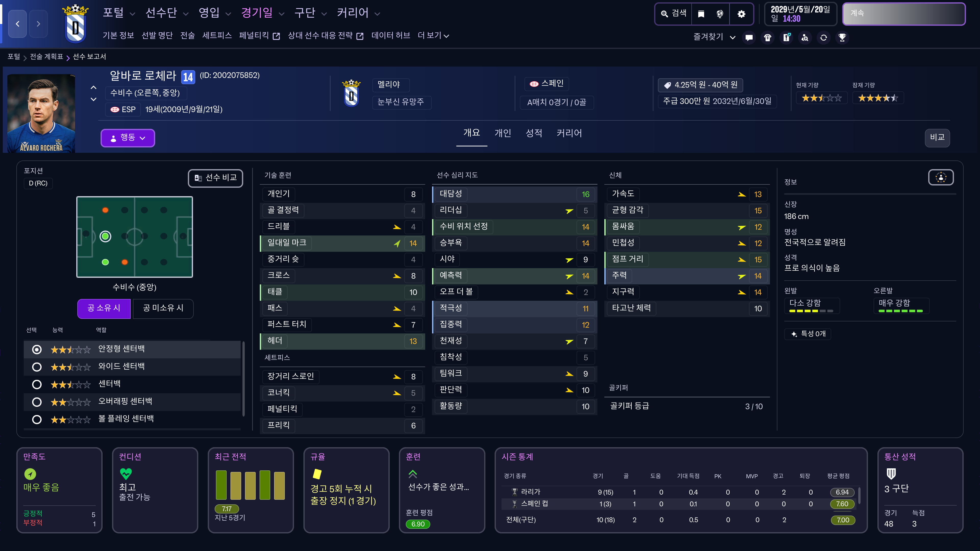Screen dimensions: 980x551
Task: Select the 와이드 센터백 role radio button
Action: click(37, 367)
